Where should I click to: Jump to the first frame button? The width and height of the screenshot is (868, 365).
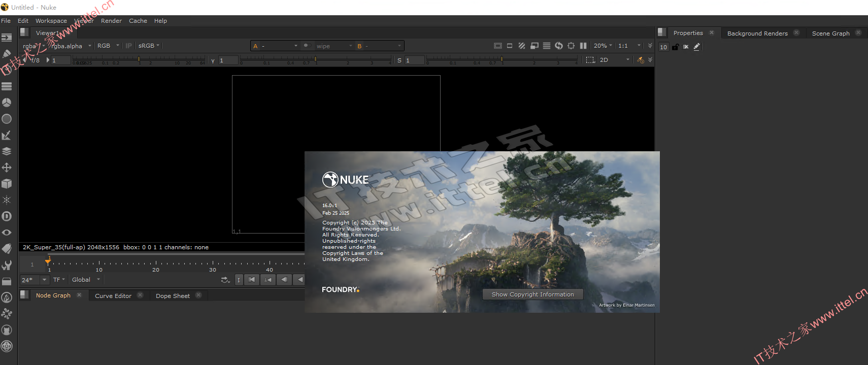(x=252, y=280)
